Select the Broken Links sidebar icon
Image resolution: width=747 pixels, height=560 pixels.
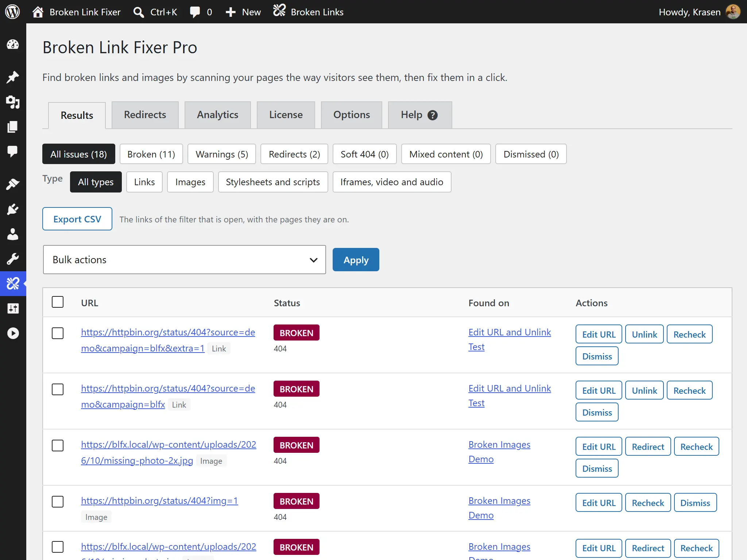pos(13,284)
